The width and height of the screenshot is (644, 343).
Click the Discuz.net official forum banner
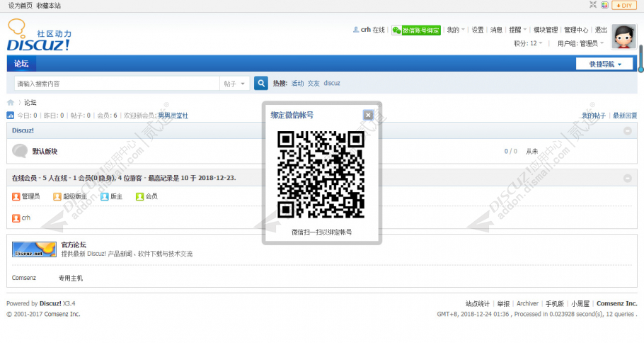click(x=34, y=249)
